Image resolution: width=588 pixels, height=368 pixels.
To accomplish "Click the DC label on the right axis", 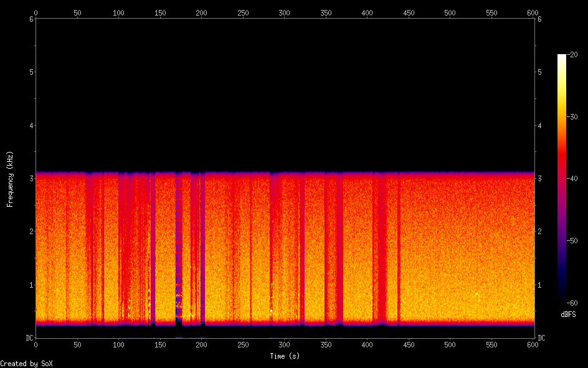I will pos(541,338).
